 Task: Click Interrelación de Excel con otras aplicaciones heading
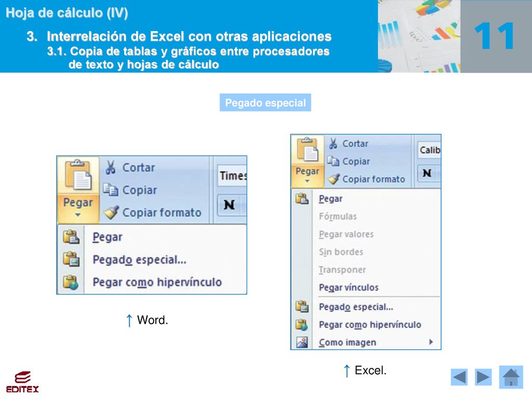(x=189, y=36)
